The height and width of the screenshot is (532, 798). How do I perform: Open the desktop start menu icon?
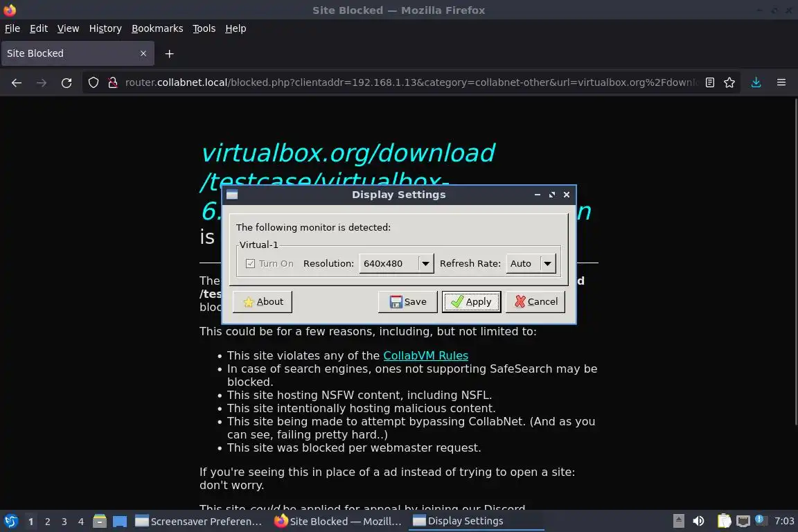(10, 521)
